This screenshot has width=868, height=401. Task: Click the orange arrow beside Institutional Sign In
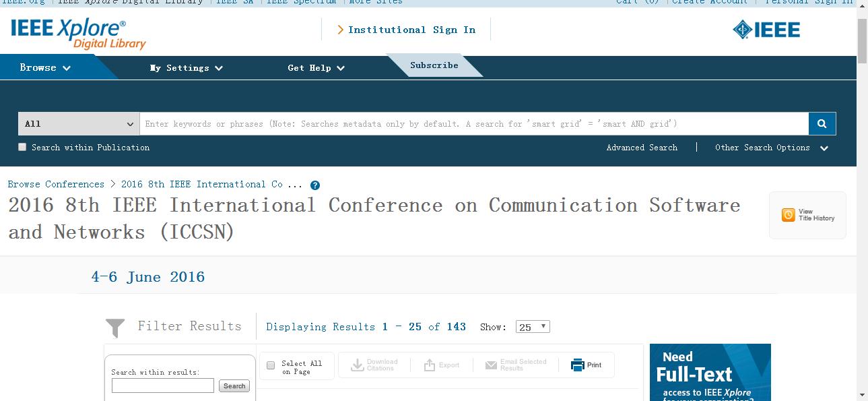[341, 30]
